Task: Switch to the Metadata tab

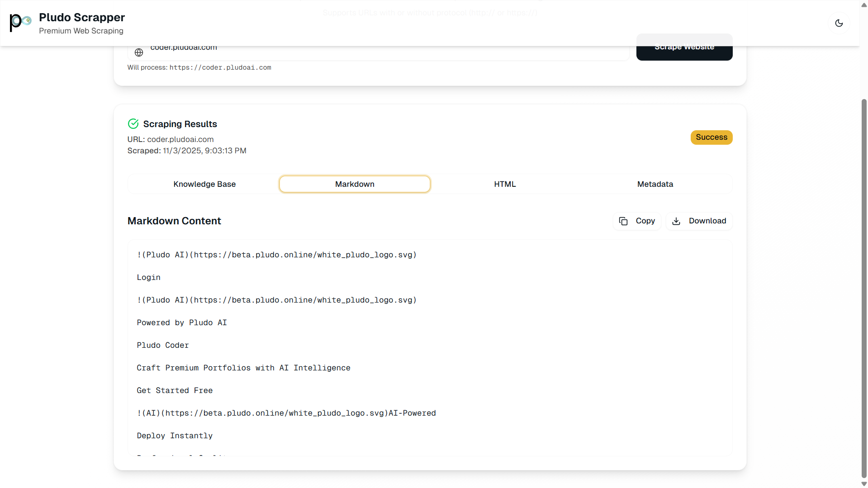Action: tap(655, 184)
